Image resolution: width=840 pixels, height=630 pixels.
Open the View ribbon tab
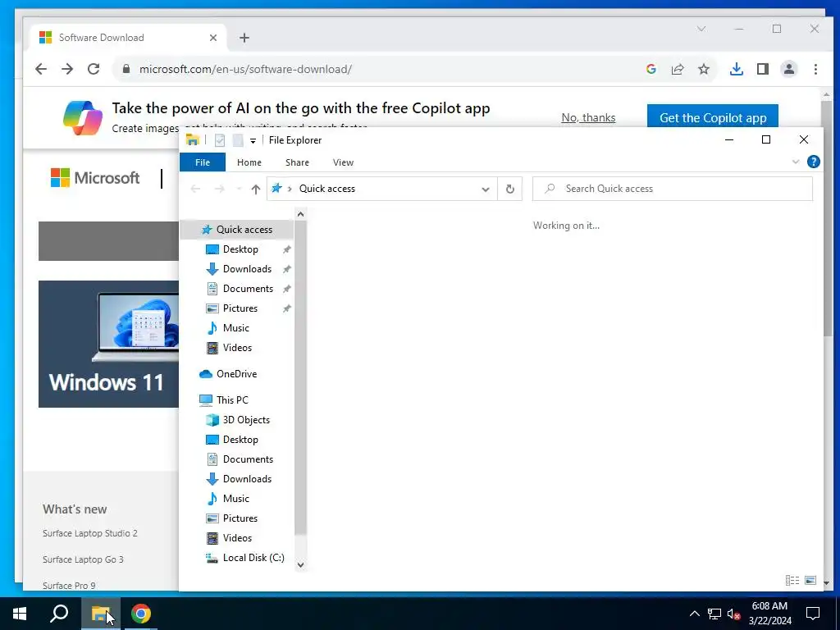(x=343, y=162)
